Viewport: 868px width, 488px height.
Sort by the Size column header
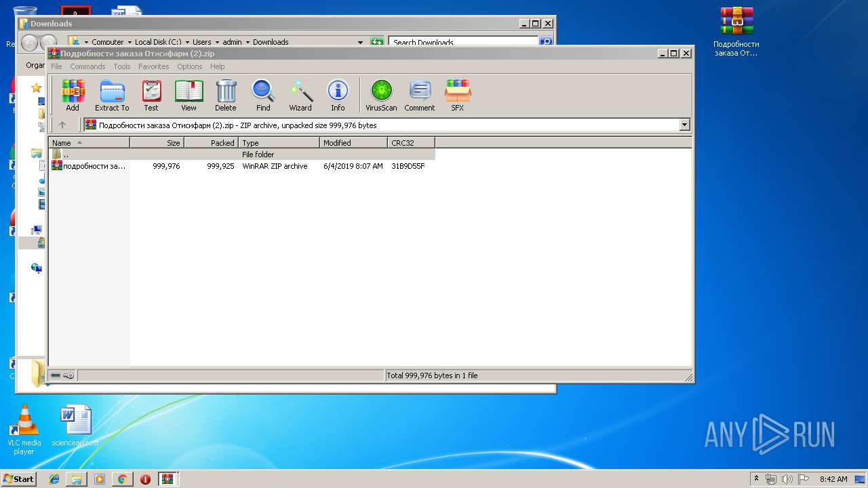[157, 143]
